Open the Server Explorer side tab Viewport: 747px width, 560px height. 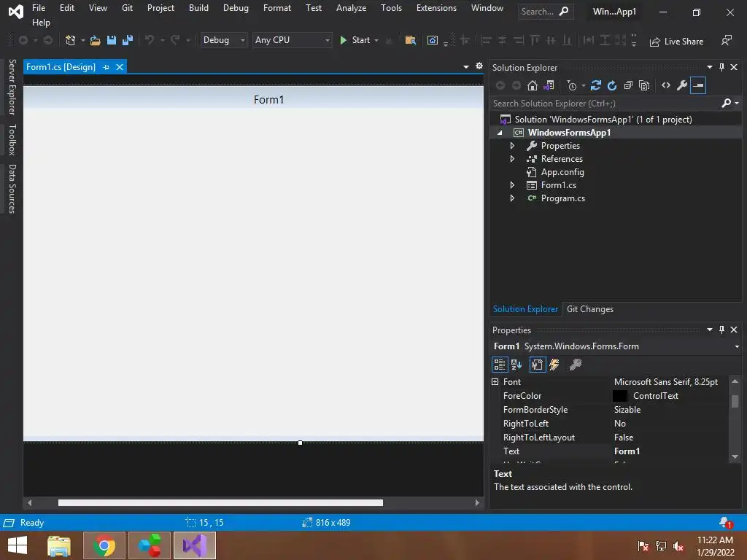(12, 87)
